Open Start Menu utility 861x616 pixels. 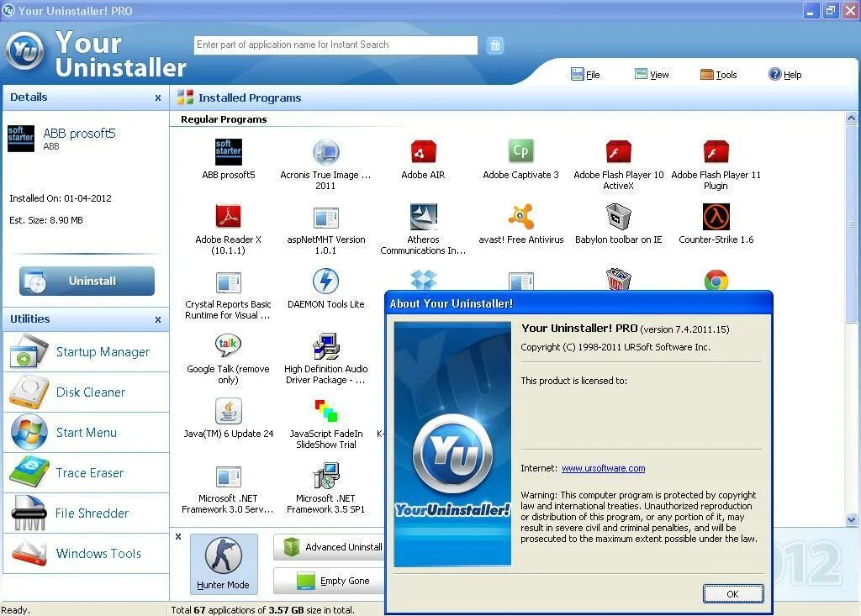87,433
